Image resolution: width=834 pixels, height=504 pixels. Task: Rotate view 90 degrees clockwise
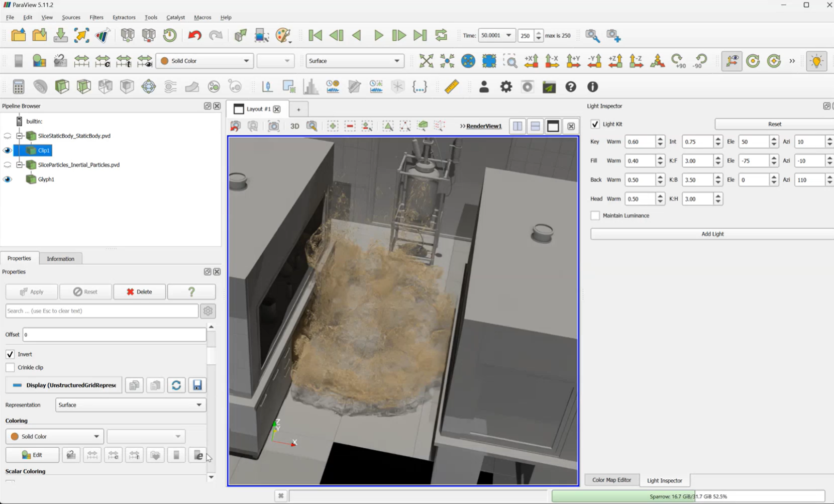[x=678, y=61]
